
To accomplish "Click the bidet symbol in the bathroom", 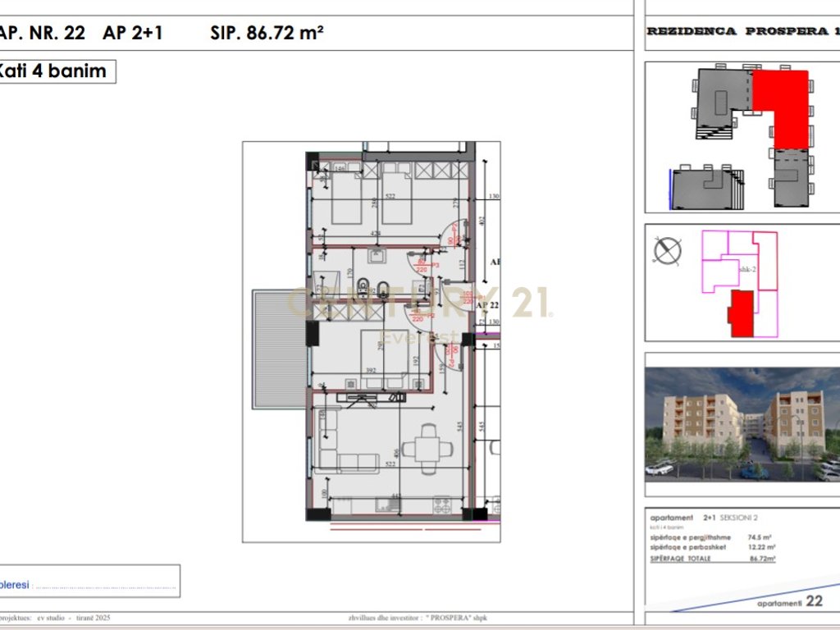I will click(x=382, y=286).
